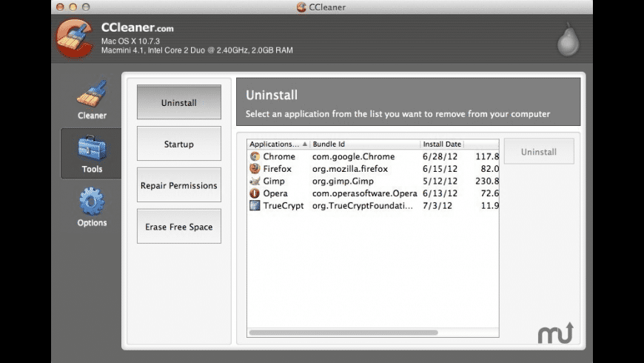The height and width of the screenshot is (363, 644).
Task: Click the Chrome app icon in list
Action: coord(255,156)
